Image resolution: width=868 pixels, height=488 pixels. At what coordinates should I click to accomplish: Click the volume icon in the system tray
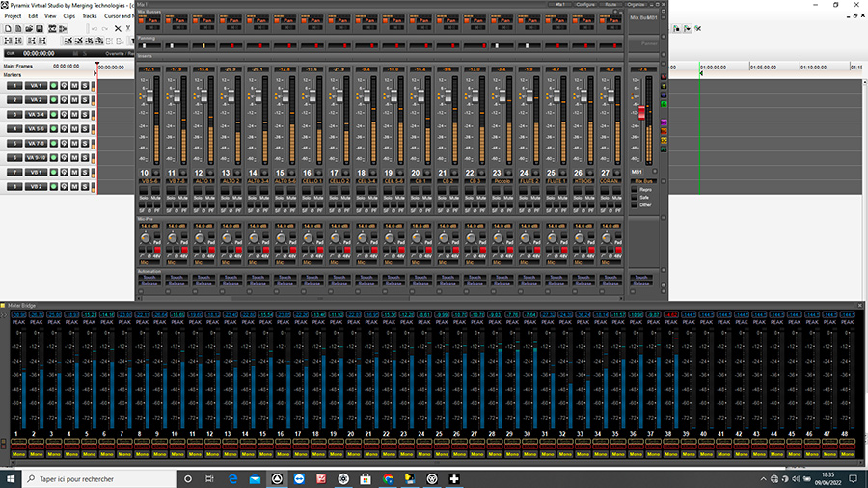796,479
